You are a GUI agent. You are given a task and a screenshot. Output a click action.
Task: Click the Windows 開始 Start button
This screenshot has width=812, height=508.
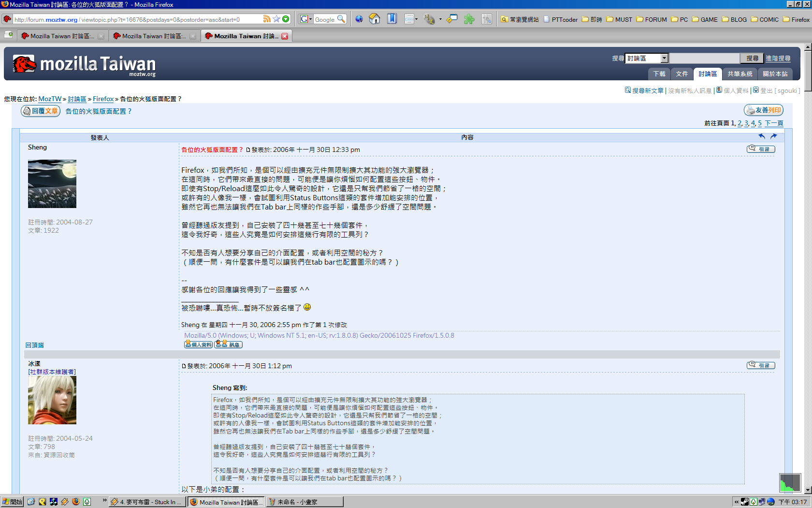click(12, 502)
